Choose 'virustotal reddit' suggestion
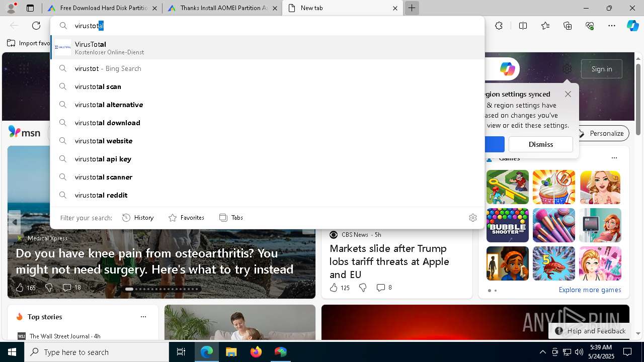The width and height of the screenshot is (644, 362). (x=267, y=195)
